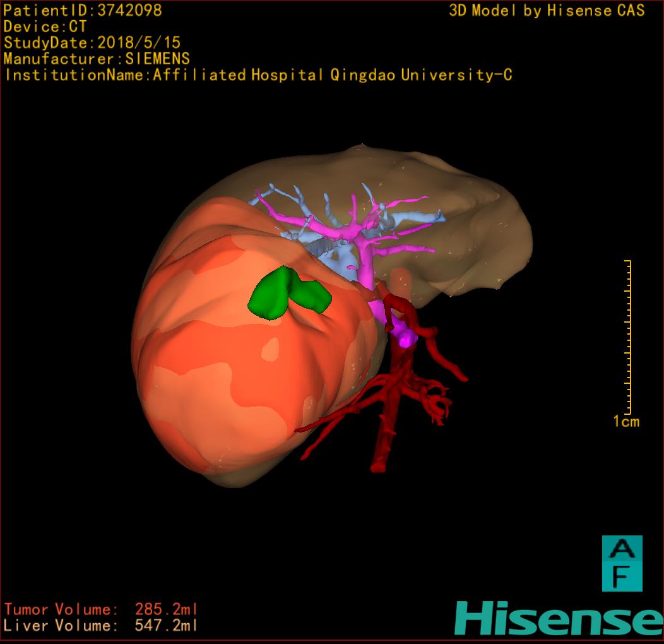
Task: Click the 1cm scale label
Action: tap(626, 422)
